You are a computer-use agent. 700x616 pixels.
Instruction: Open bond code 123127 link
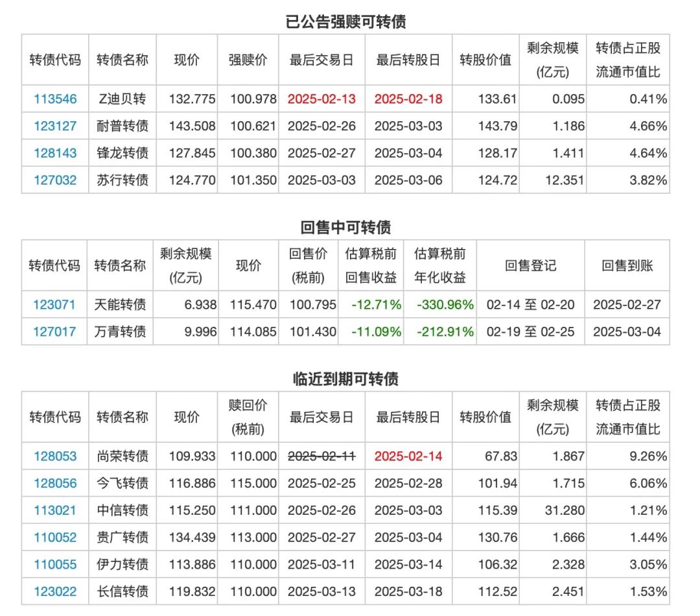pyautogui.click(x=55, y=126)
